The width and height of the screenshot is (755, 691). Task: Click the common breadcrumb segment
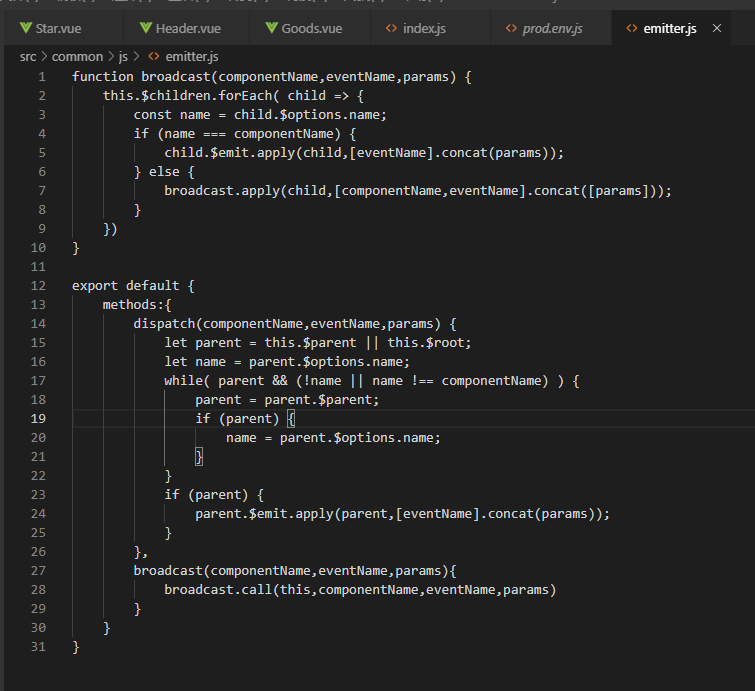[x=77, y=57]
